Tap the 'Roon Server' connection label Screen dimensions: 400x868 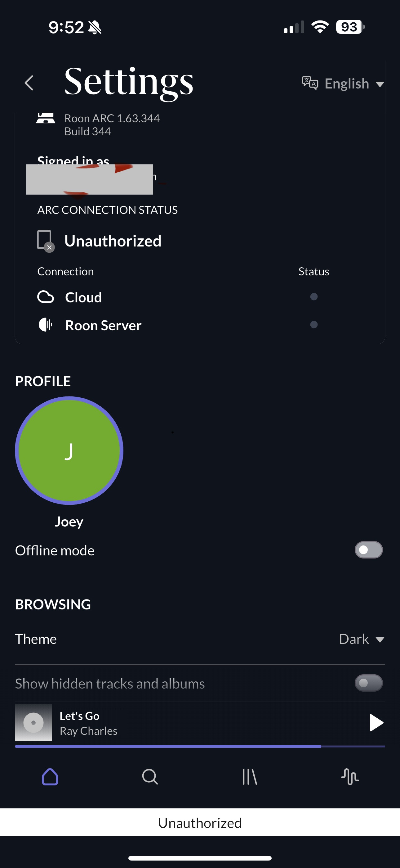103,325
